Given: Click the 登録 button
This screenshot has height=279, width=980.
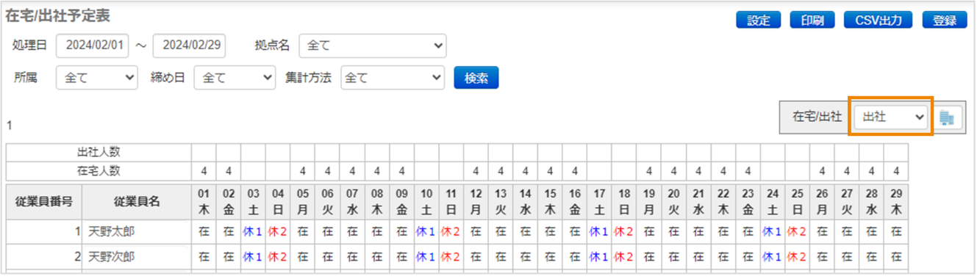Looking at the screenshot, I should pyautogui.click(x=945, y=21).
